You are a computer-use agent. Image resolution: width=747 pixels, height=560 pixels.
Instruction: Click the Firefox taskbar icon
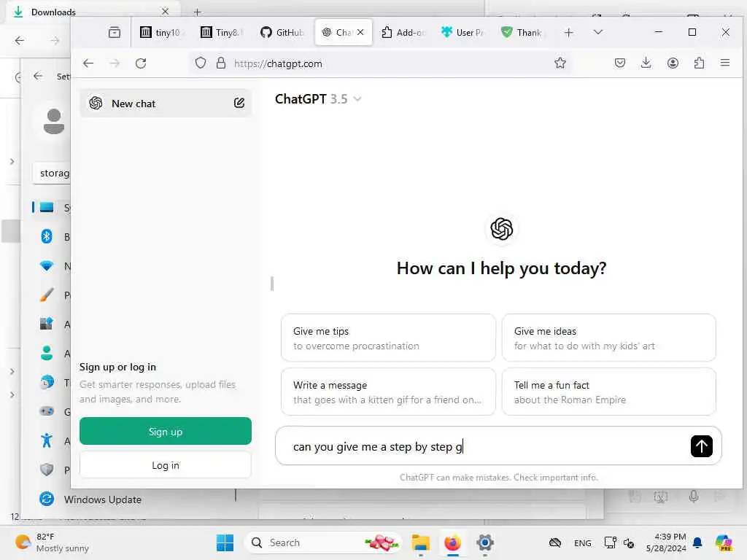(452, 542)
